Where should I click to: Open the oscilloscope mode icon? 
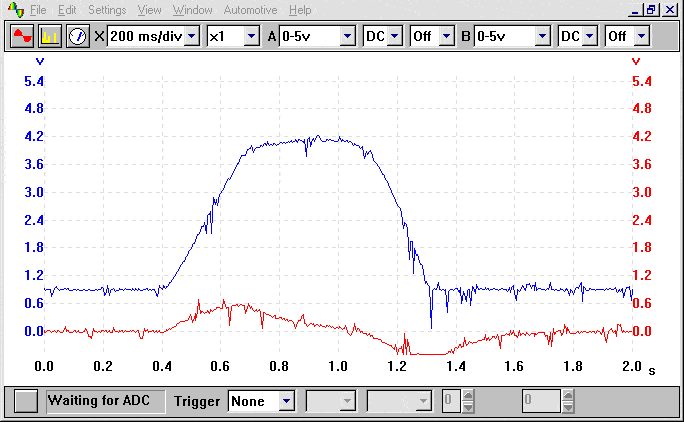(x=22, y=36)
